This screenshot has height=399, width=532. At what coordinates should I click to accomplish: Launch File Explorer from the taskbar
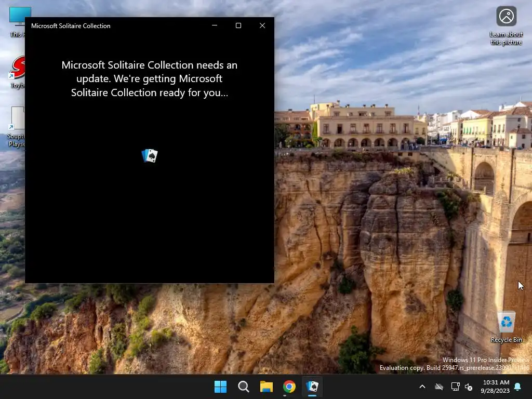(x=267, y=387)
